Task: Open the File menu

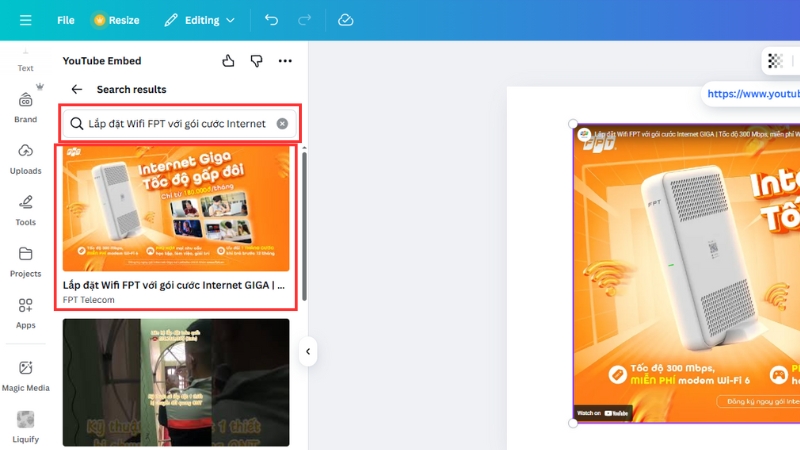Action: coord(66,20)
